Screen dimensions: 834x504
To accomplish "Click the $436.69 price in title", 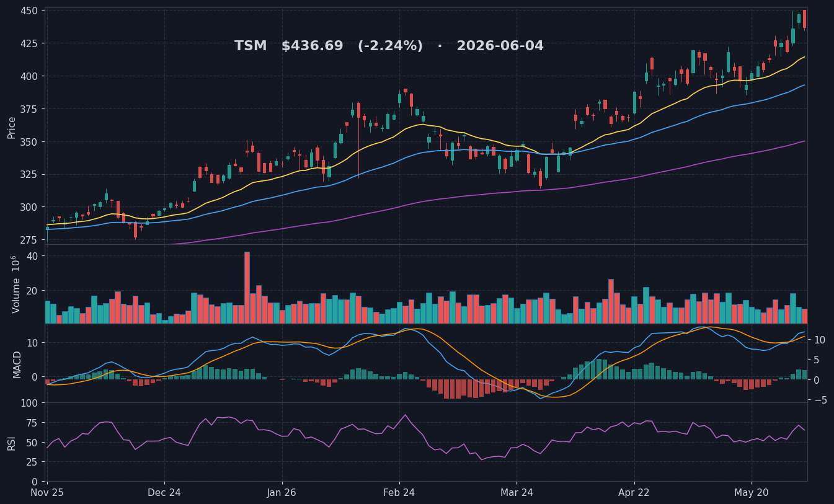I will coord(312,46).
